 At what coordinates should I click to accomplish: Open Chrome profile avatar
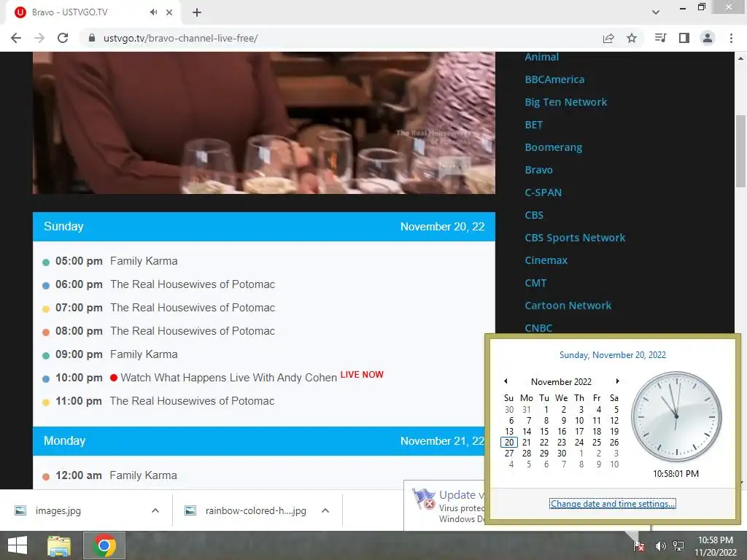pyautogui.click(x=708, y=38)
